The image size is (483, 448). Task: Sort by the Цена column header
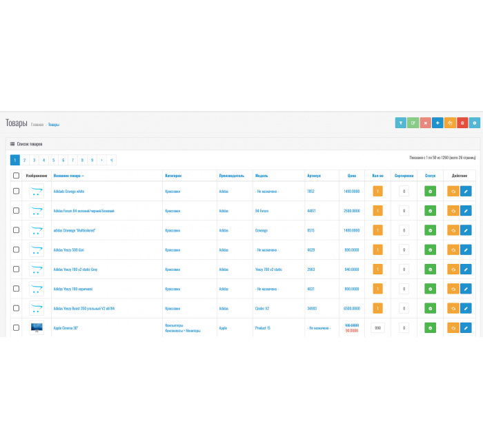click(352, 176)
